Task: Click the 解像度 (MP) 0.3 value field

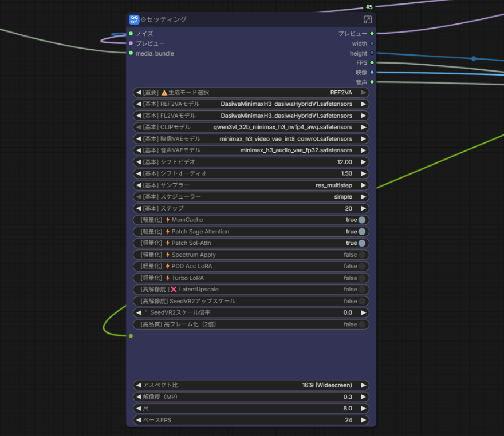Action: coord(251,397)
